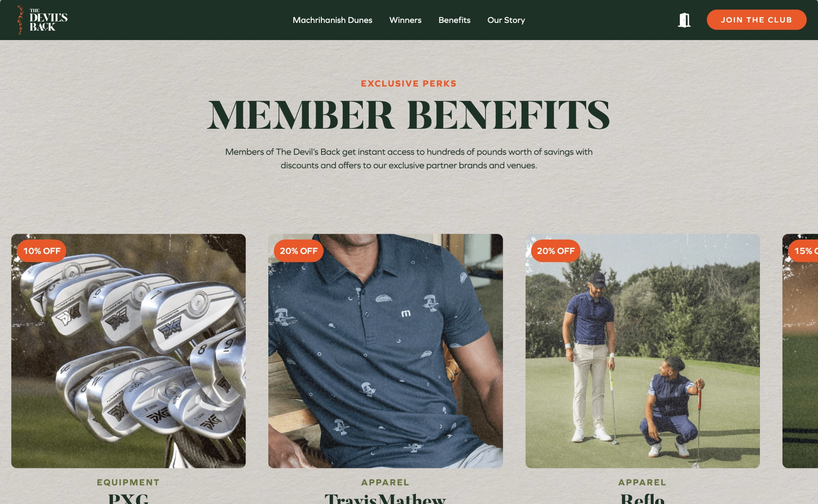Click the TravisMathew brand title
The image size is (818, 504).
tap(385, 499)
